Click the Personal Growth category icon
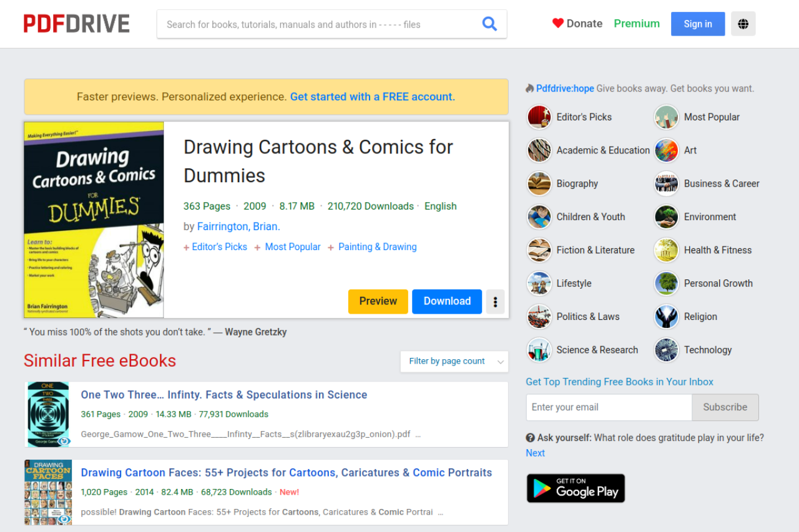This screenshot has width=799, height=532. click(x=667, y=283)
